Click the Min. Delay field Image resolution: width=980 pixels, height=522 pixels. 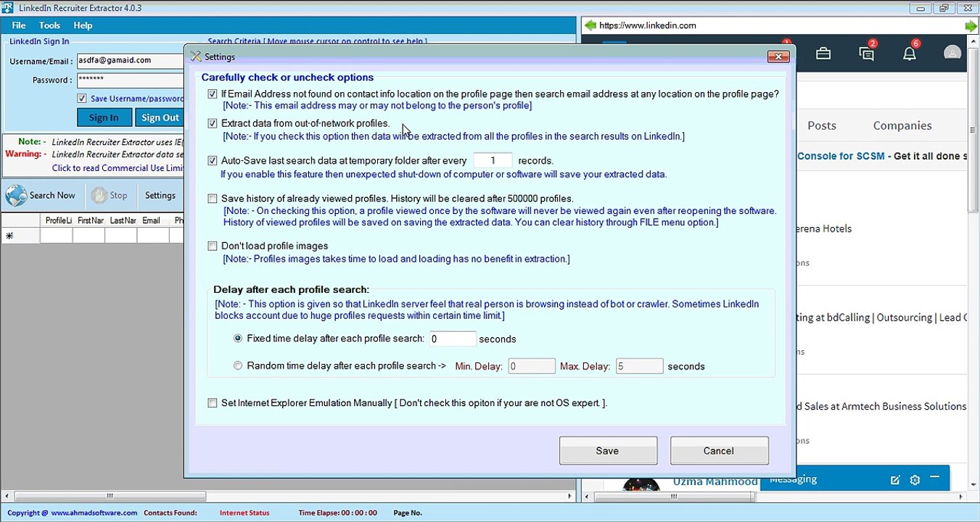(532, 366)
